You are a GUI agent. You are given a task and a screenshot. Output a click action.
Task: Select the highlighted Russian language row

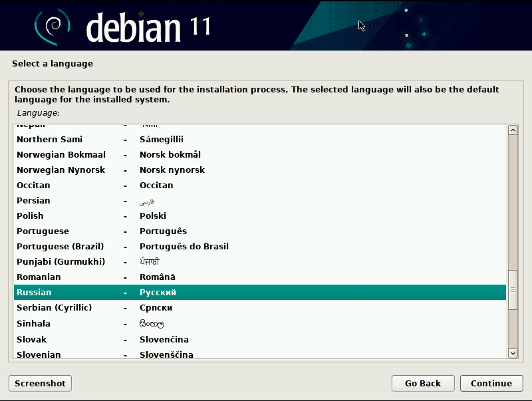(x=260, y=292)
